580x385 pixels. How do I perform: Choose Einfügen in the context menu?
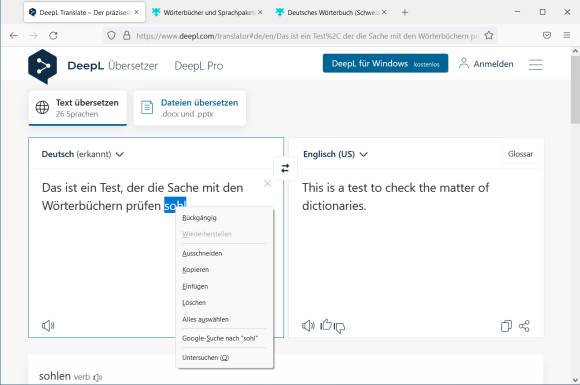(x=225, y=286)
